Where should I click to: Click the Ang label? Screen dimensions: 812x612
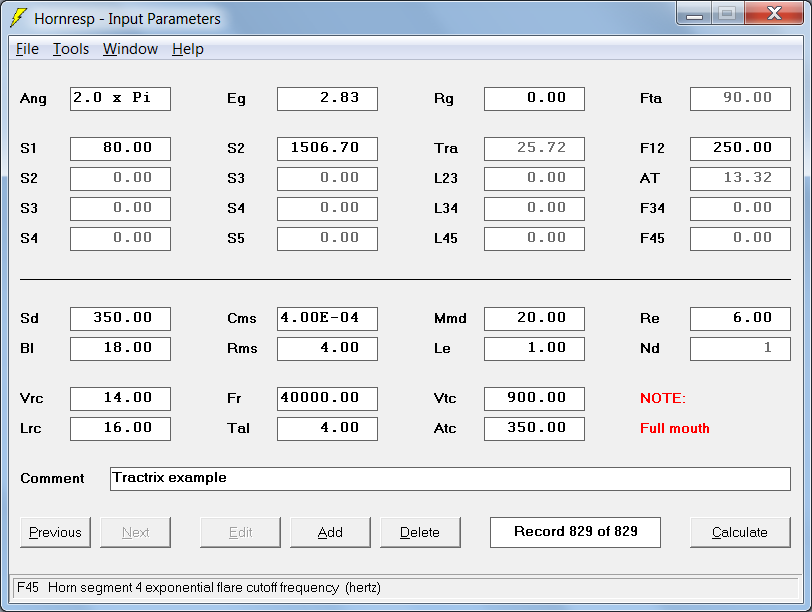33,99
